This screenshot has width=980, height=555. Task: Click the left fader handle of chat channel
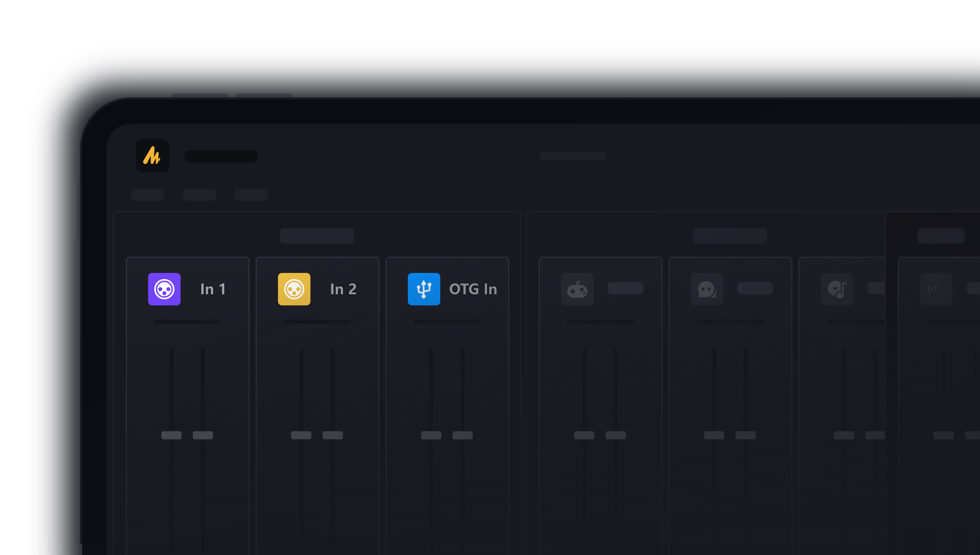(714, 435)
